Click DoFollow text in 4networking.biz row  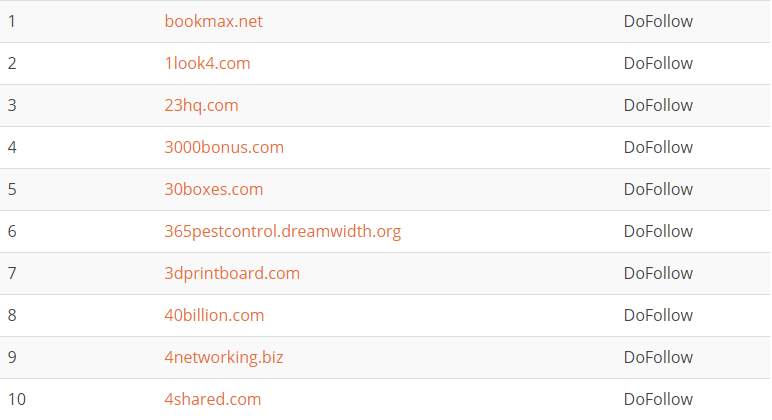pos(658,357)
